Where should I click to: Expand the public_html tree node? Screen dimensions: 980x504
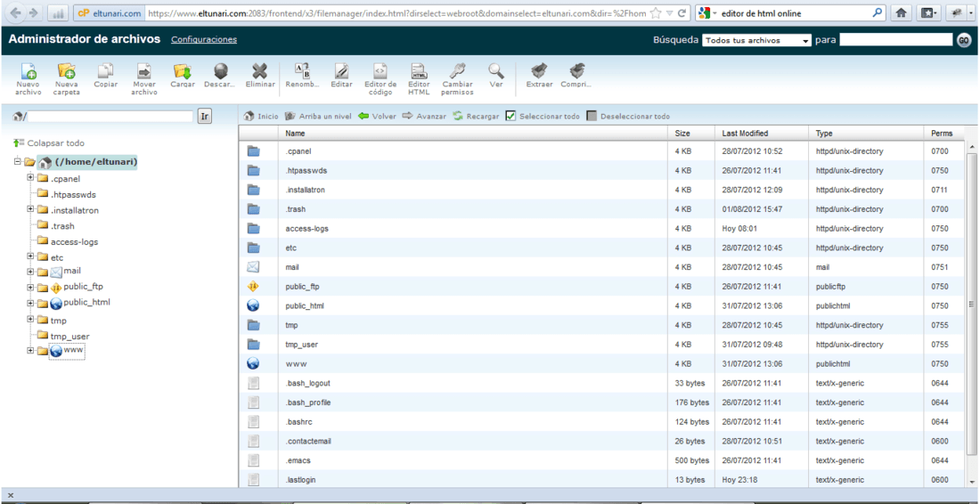tap(30, 303)
